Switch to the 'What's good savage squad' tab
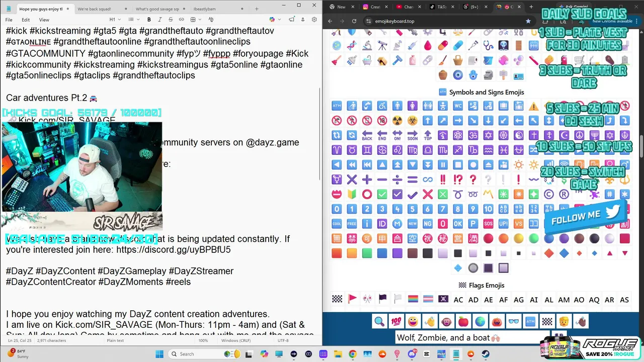 click(158, 9)
